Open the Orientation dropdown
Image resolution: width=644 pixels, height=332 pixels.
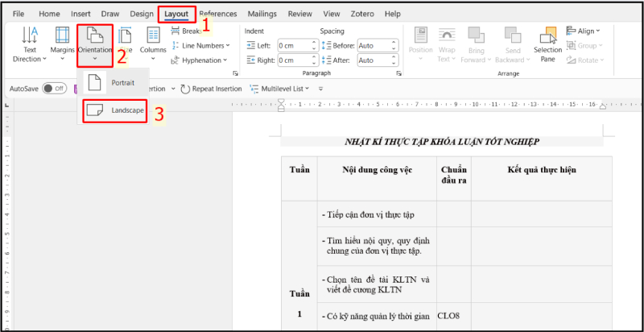(x=94, y=47)
